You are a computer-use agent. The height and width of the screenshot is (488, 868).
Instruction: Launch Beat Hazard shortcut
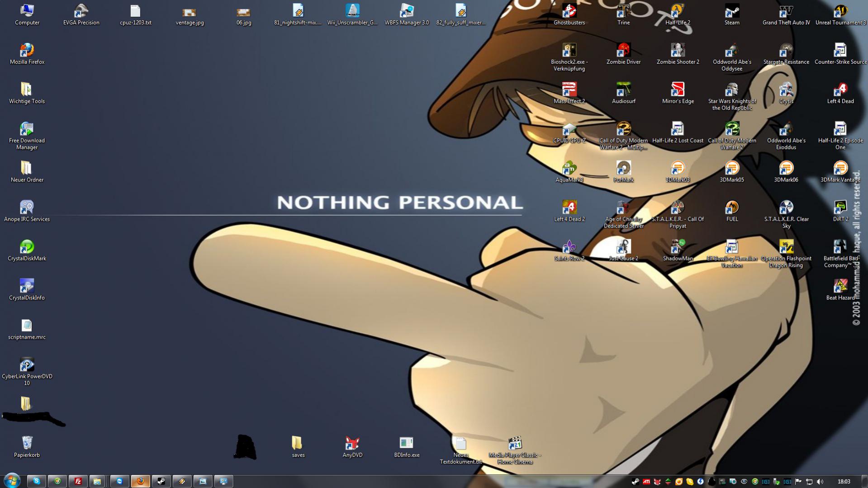tap(840, 289)
